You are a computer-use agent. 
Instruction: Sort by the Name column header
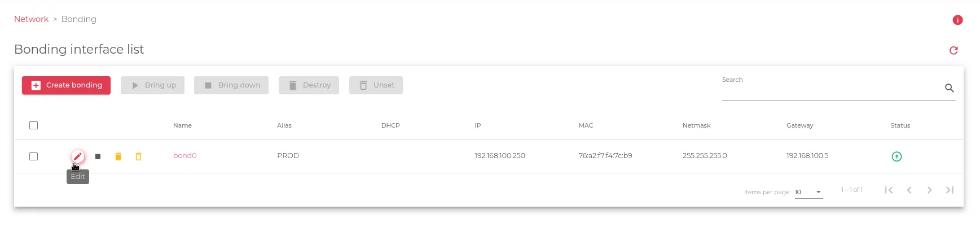[182, 125]
